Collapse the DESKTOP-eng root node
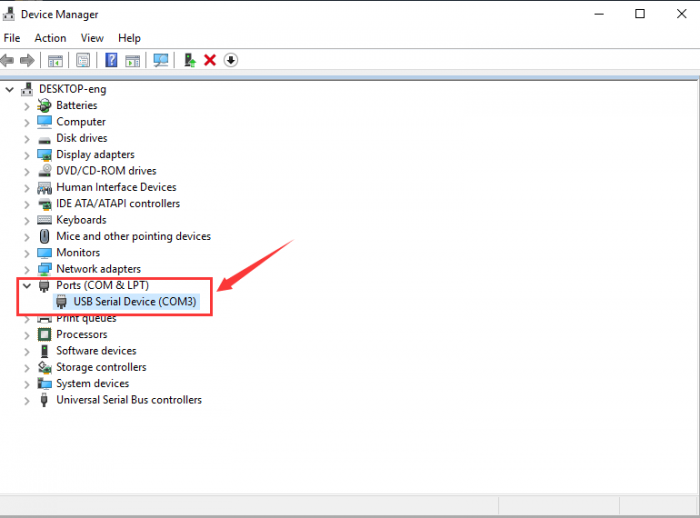 [x=10, y=89]
